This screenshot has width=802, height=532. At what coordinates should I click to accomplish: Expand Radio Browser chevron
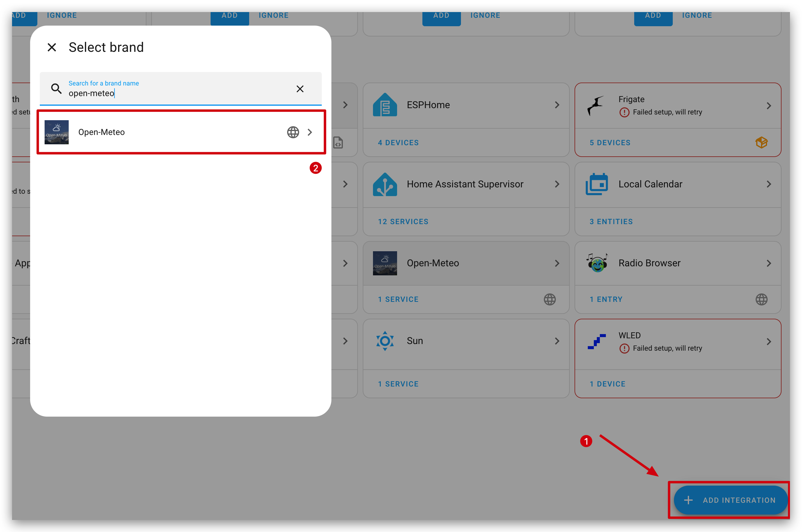click(x=769, y=263)
